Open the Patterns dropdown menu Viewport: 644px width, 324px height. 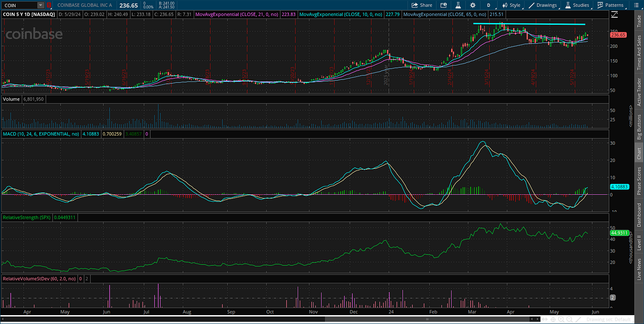click(x=610, y=5)
